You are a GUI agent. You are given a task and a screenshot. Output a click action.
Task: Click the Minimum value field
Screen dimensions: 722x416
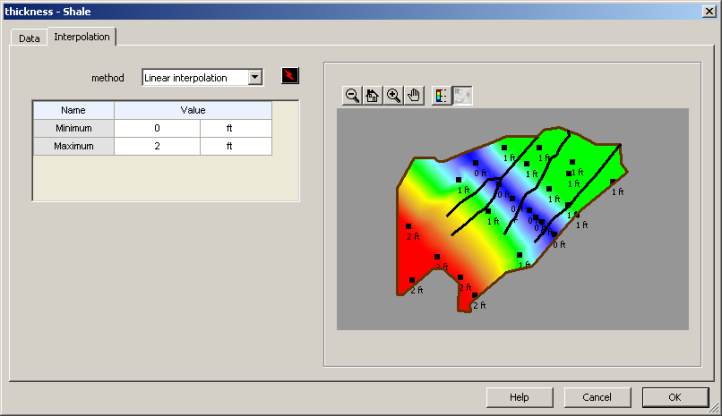(x=157, y=128)
